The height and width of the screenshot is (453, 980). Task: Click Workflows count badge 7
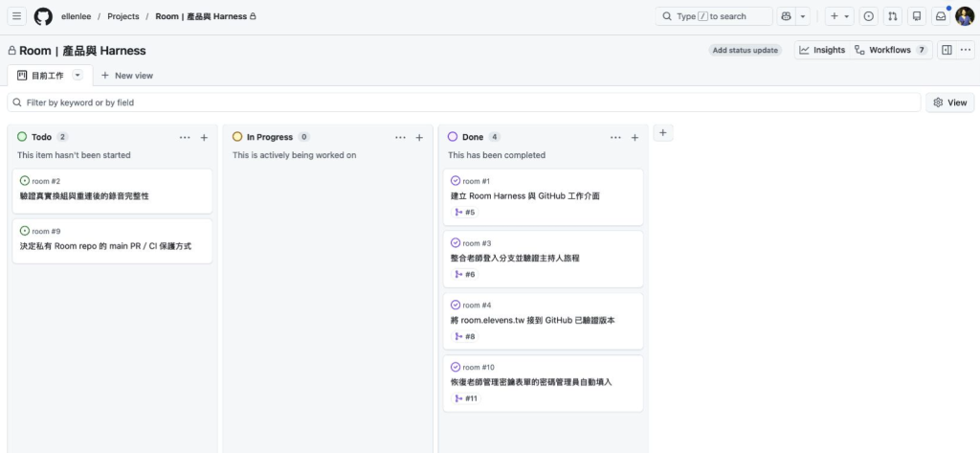click(x=922, y=50)
